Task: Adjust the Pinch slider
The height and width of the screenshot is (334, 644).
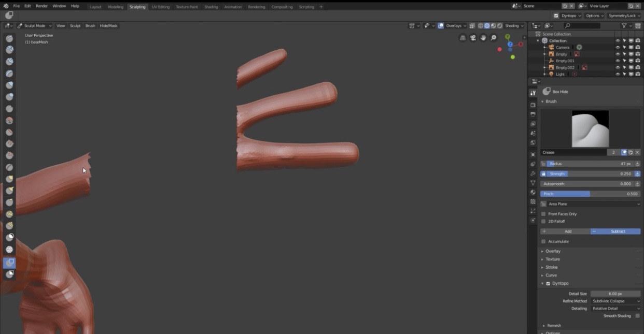Action: 591,194
